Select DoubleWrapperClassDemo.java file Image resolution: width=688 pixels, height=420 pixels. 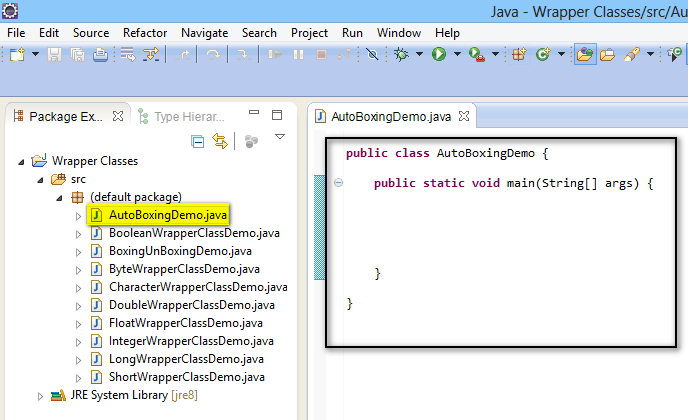pyautogui.click(x=183, y=305)
